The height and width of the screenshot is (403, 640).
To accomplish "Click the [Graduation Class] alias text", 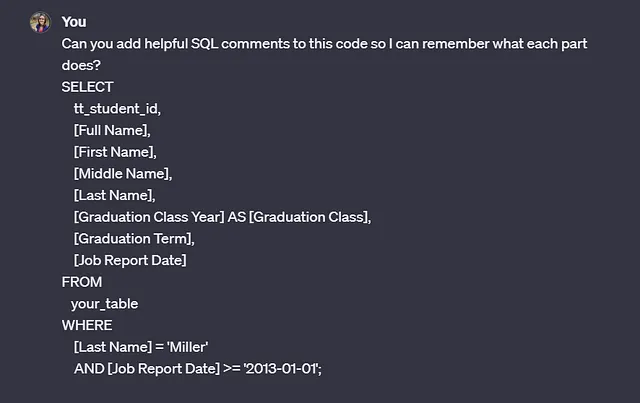I will pos(309,217).
